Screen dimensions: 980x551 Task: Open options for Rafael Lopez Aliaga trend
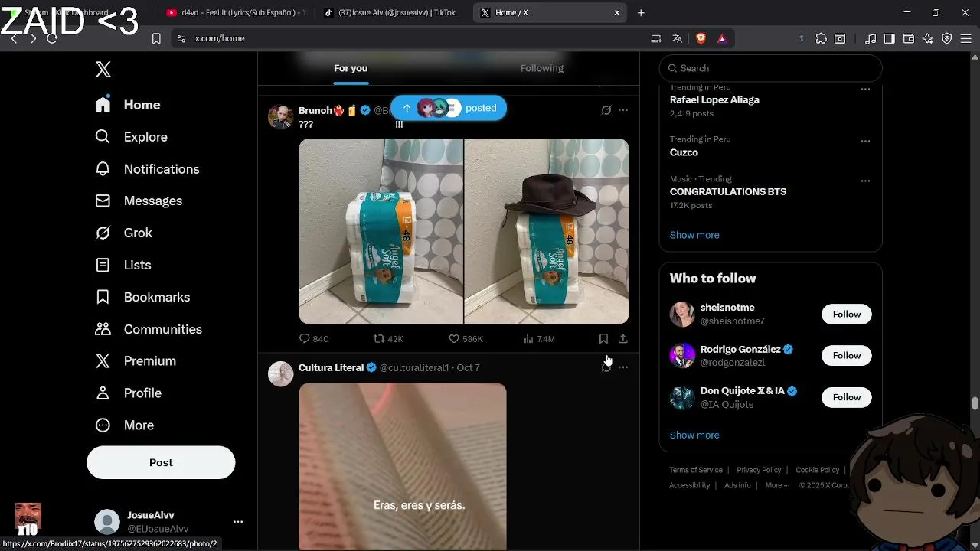click(865, 89)
